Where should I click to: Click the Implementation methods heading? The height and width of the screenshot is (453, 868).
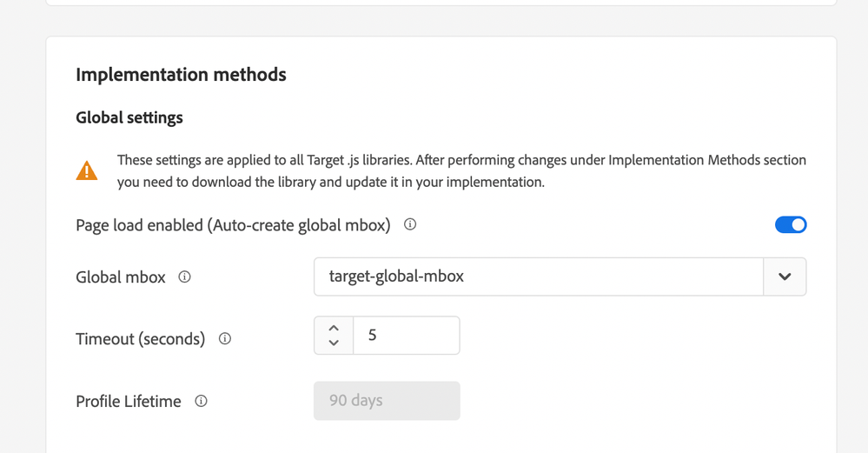(181, 75)
